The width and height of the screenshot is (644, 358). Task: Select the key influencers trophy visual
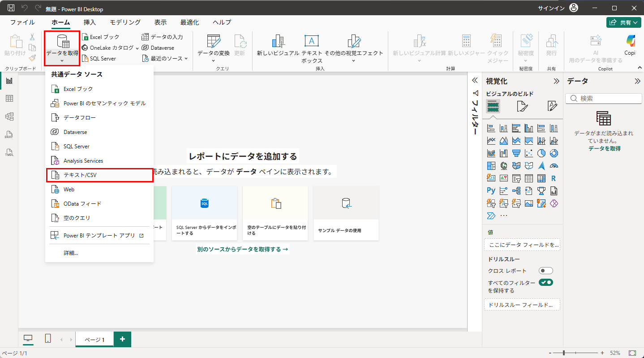click(541, 191)
